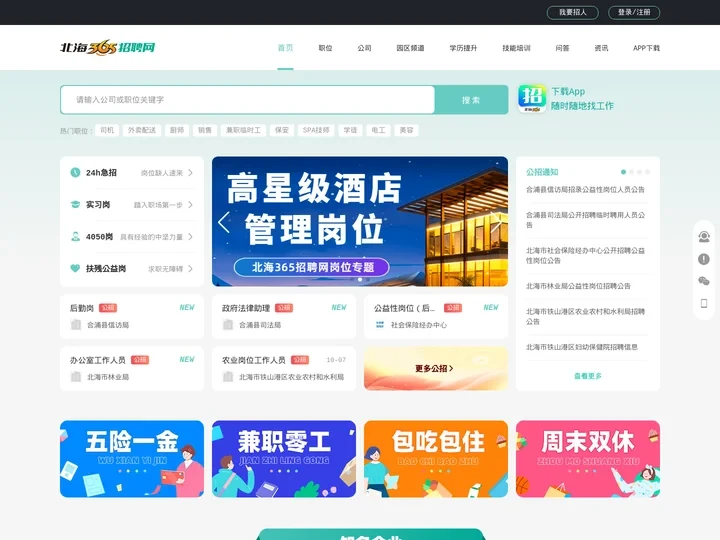Click the building icon next to 合浦县司法局
The width and height of the screenshot is (720, 540).
point(228,325)
